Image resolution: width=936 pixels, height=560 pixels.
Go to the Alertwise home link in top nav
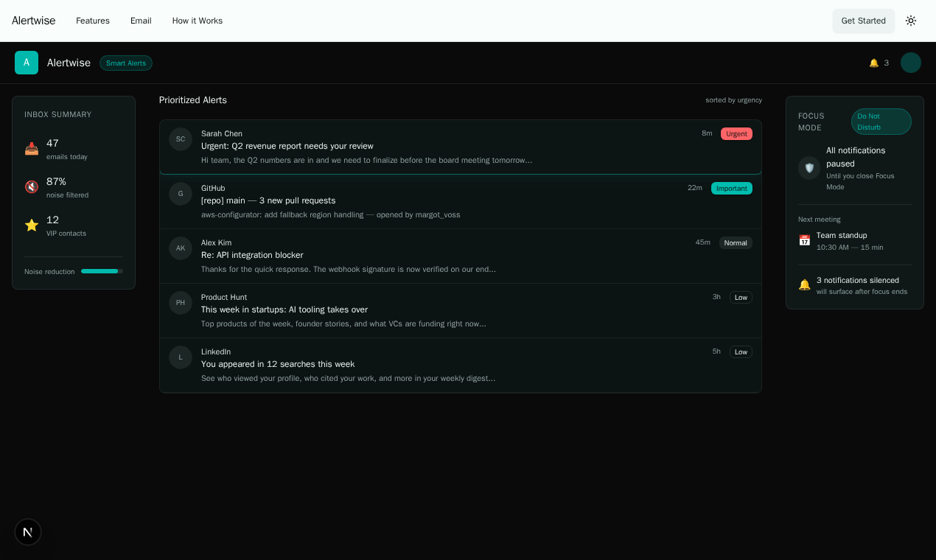click(x=33, y=21)
